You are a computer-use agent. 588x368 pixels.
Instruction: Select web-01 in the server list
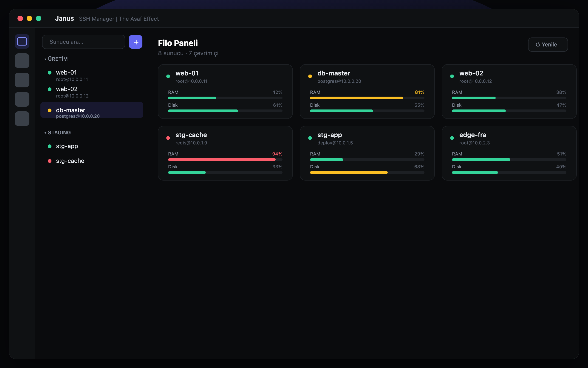point(92,76)
